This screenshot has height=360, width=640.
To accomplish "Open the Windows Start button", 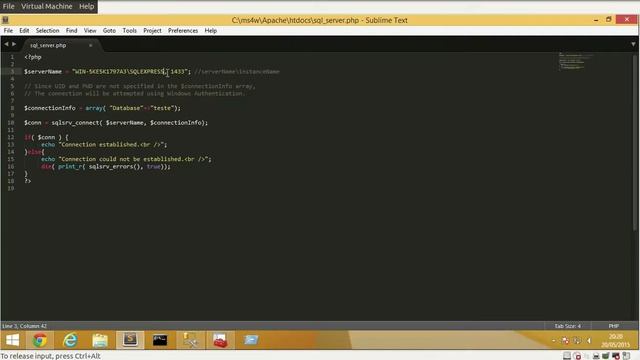I will [13, 340].
